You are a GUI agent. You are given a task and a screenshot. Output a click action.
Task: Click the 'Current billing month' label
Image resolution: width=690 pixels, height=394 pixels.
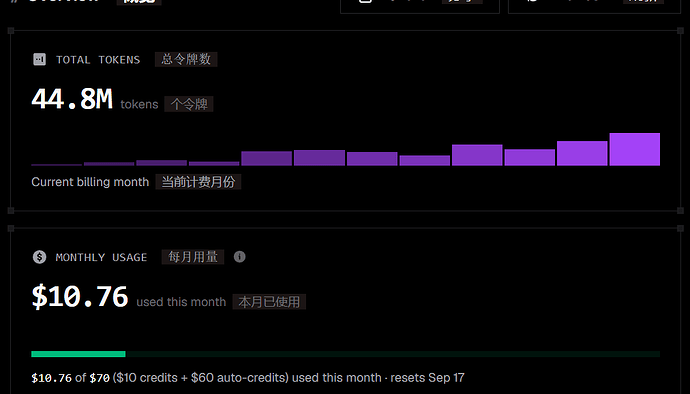(90, 182)
